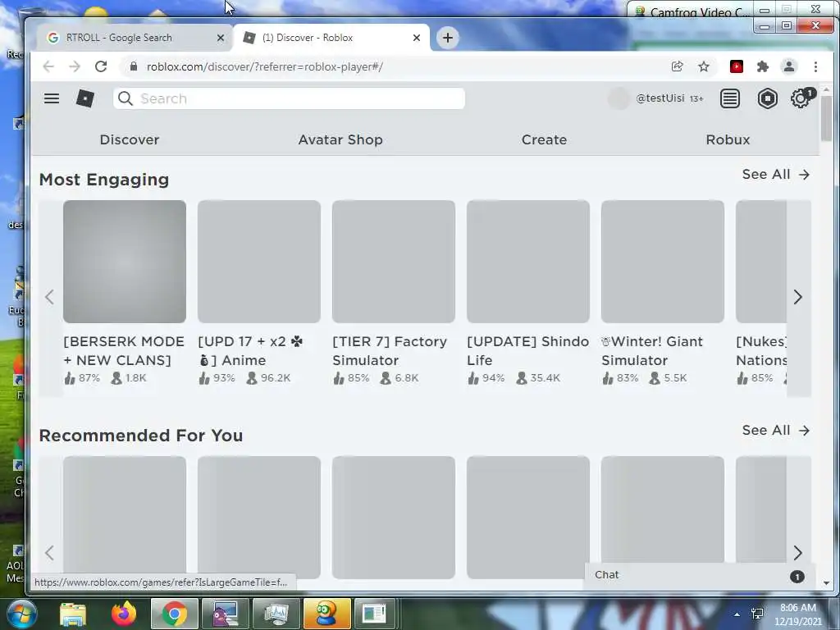Close the Discover - Roblox tab
This screenshot has height=630, width=840.
tap(416, 38)
